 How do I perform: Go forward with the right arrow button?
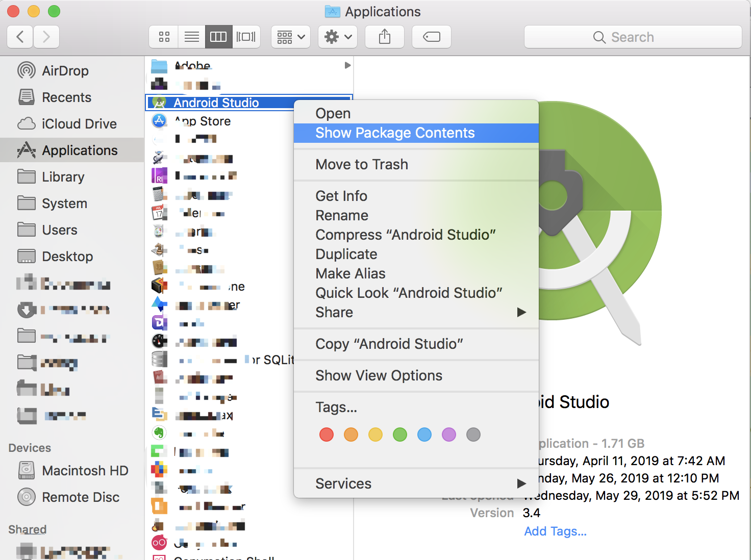click(x=46, y=37)
